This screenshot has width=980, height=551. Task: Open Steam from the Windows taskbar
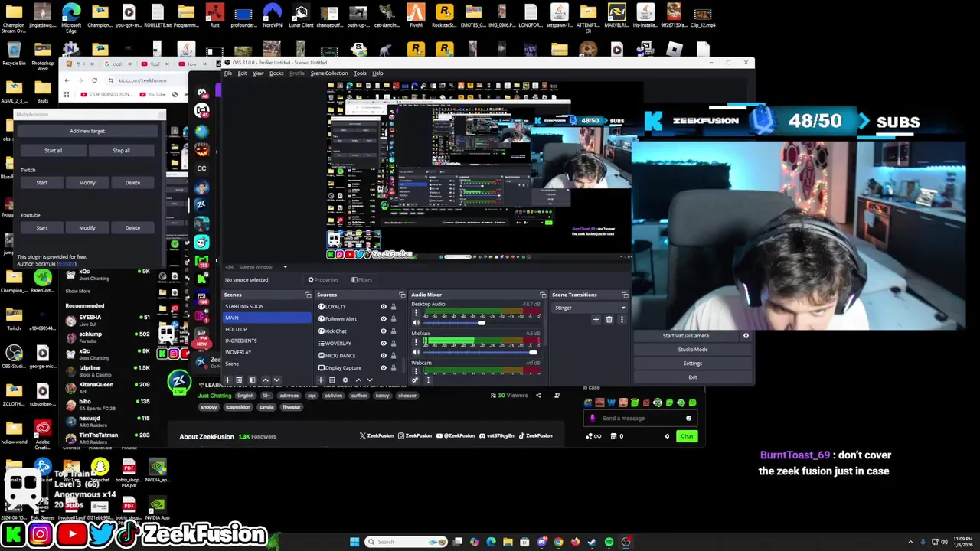(592, 542)
